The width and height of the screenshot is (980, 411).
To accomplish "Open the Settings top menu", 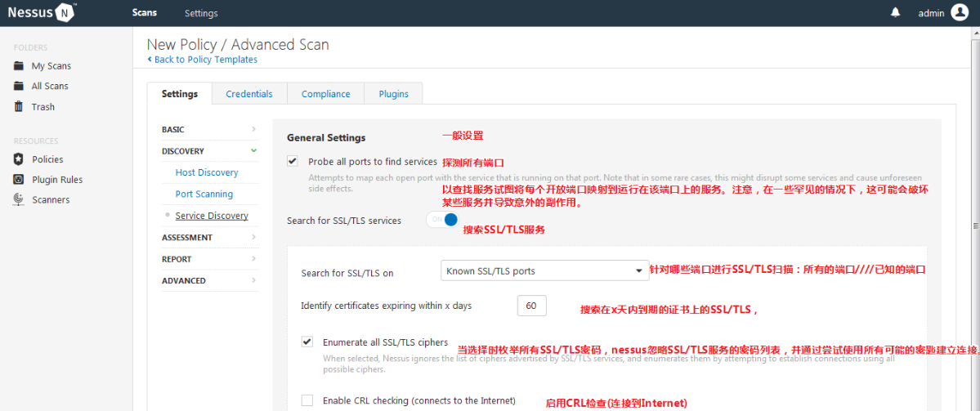I will point(201,13).
